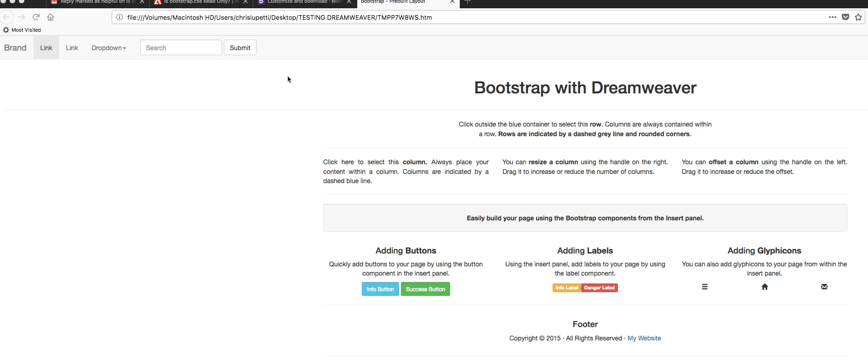Click the Bootstrap with Dreamweaver heading
This screenshot has height=363, width=868.
click(585, 87)
